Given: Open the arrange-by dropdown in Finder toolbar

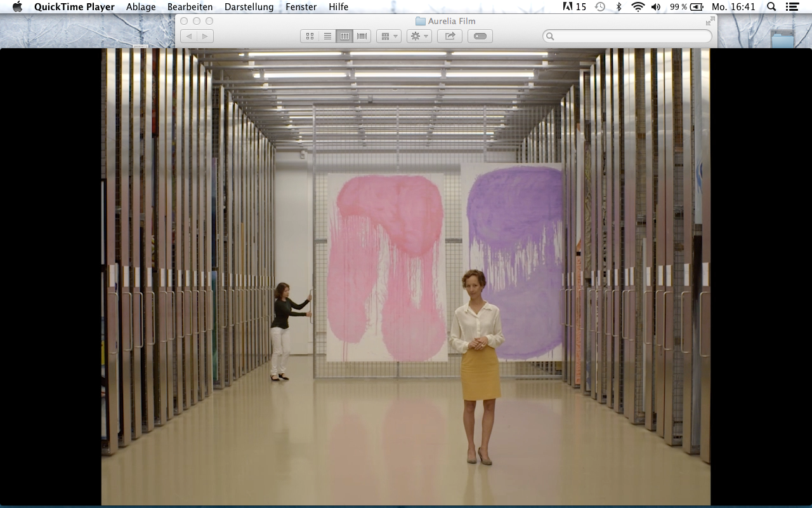Looking at the screenshot, I should click(388, 36).
